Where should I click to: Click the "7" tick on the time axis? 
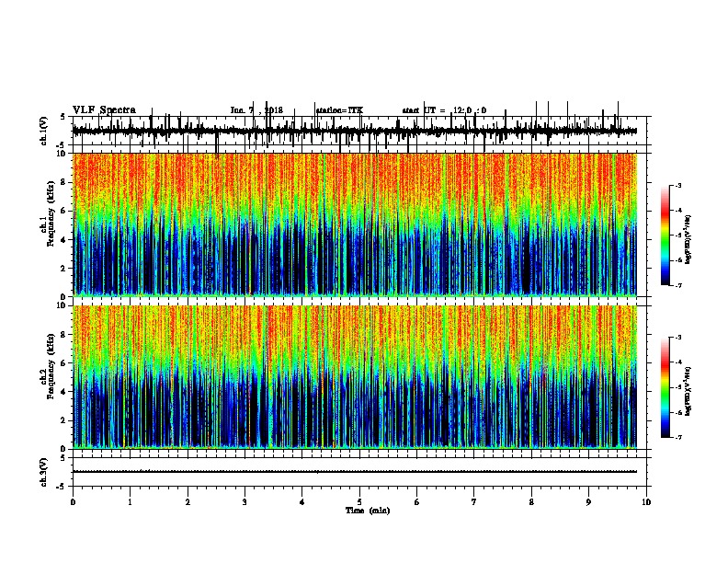click(x=474, y=502)
